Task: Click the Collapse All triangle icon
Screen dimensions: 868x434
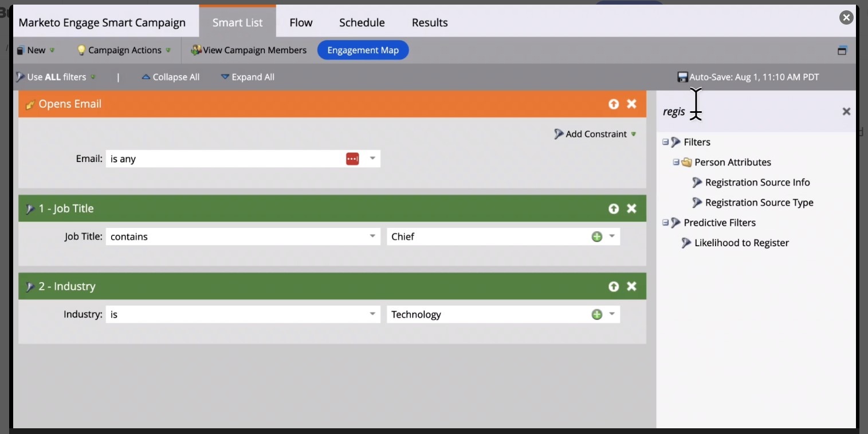Action: [x=146, y=77]
